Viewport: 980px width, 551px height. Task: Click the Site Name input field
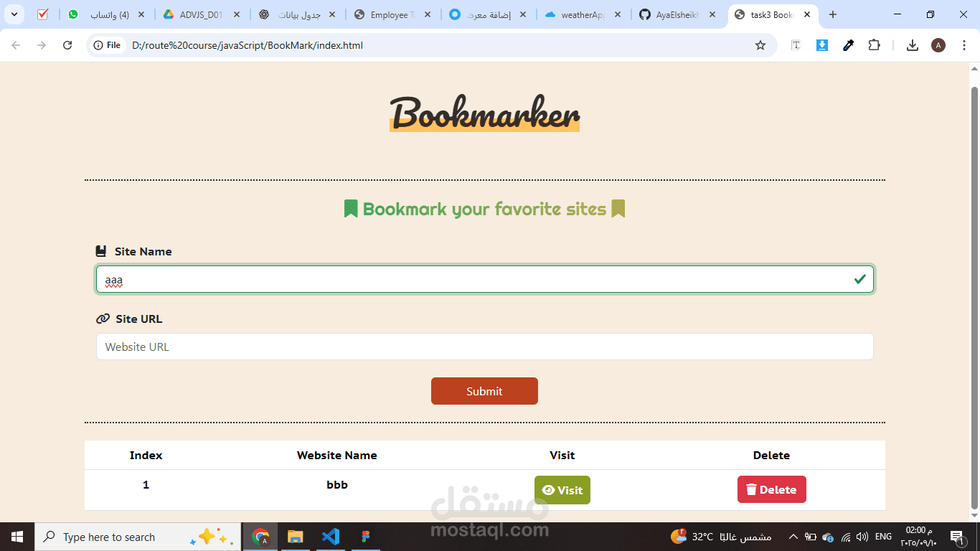click(x=485, y=279)
